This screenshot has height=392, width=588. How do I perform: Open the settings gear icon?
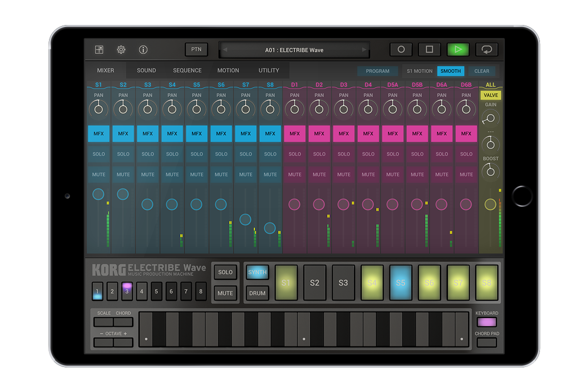[x=121, y=49]
